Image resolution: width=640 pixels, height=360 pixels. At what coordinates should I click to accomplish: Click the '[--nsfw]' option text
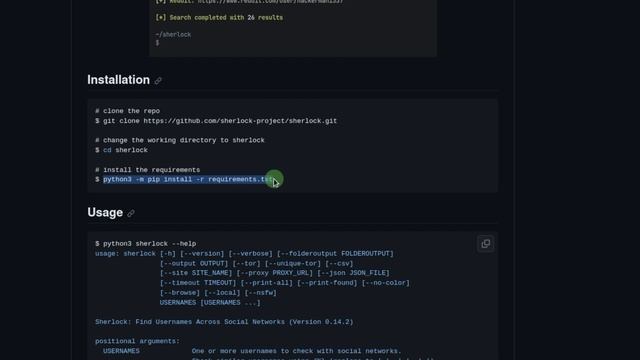[261, 293]
